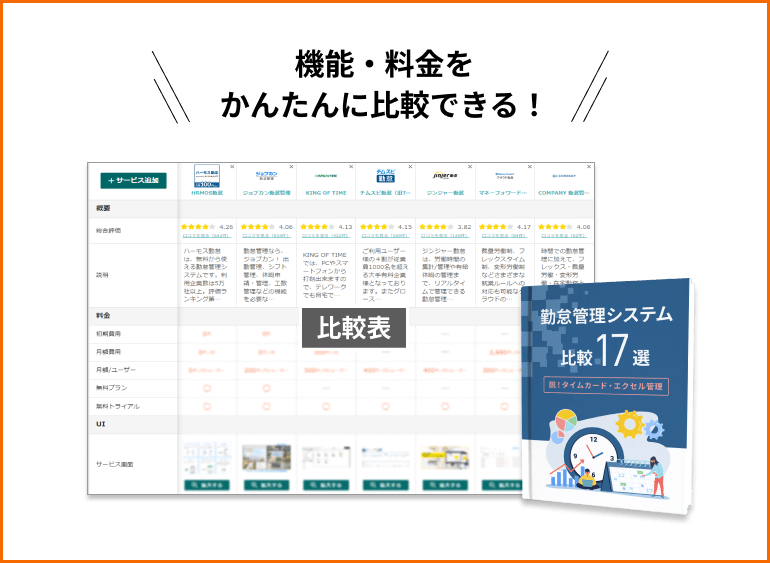Enlarge the KING OF TIME screen image
The width and height of the screenshot is (770, 563).
(x=326, y=485)
